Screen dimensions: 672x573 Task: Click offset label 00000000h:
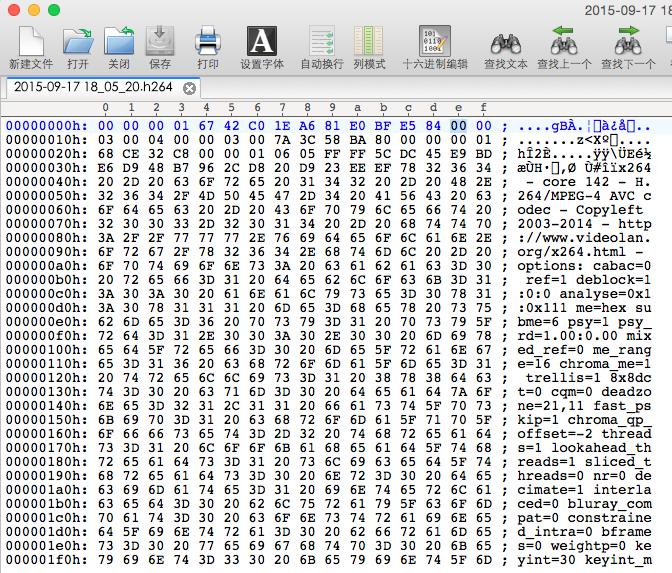(x=46, y=126)
